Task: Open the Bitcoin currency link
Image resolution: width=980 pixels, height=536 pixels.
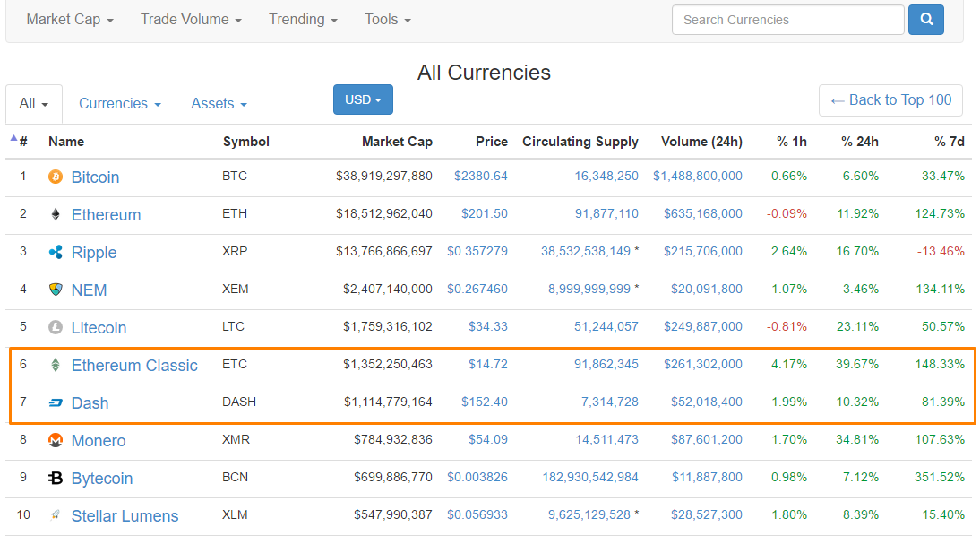Action: tap(95, 177)
